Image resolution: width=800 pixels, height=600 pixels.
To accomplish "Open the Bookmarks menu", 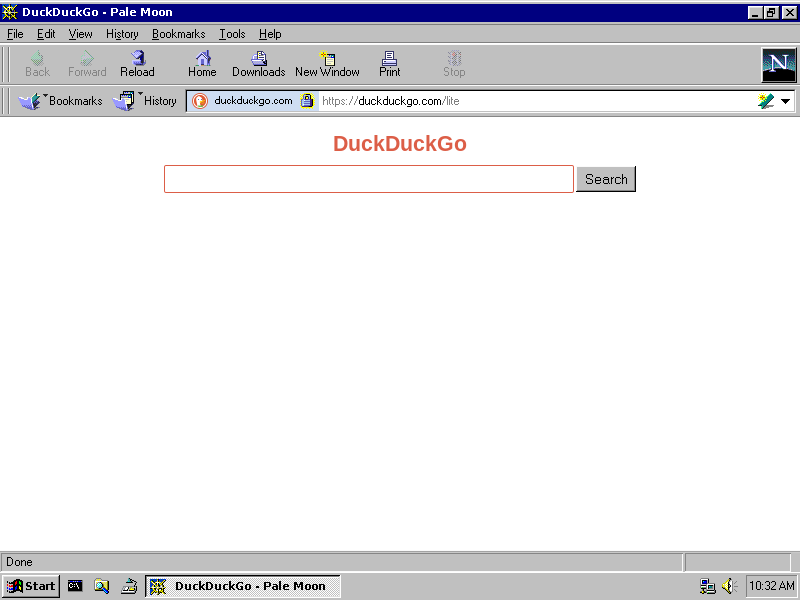I will click(178, 33).
